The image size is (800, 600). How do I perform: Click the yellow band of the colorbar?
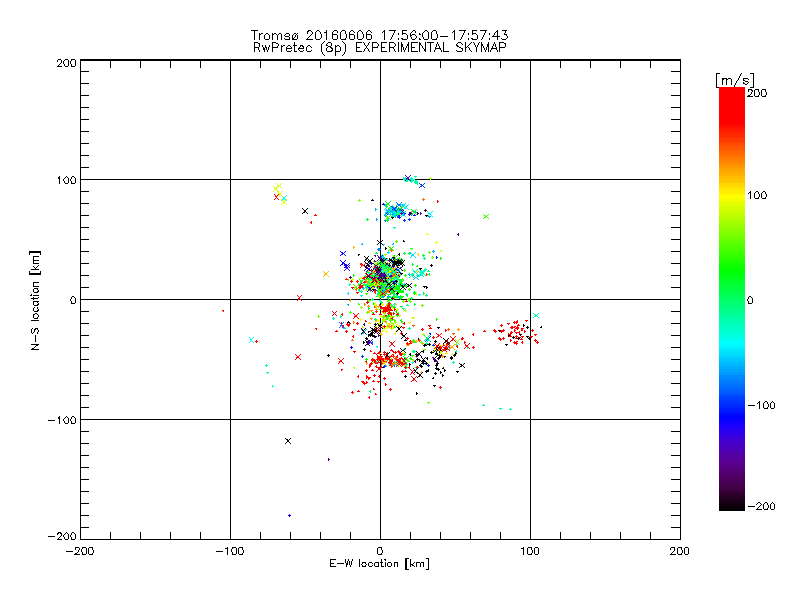[732, 196]
